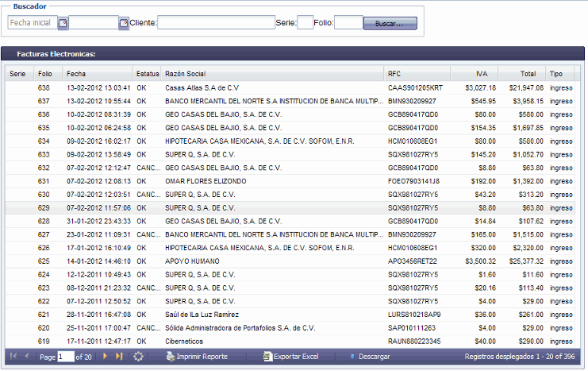The height and width of the screenshot is (371, 588).
Task: Click the Buscar... button
Action: 390,23
